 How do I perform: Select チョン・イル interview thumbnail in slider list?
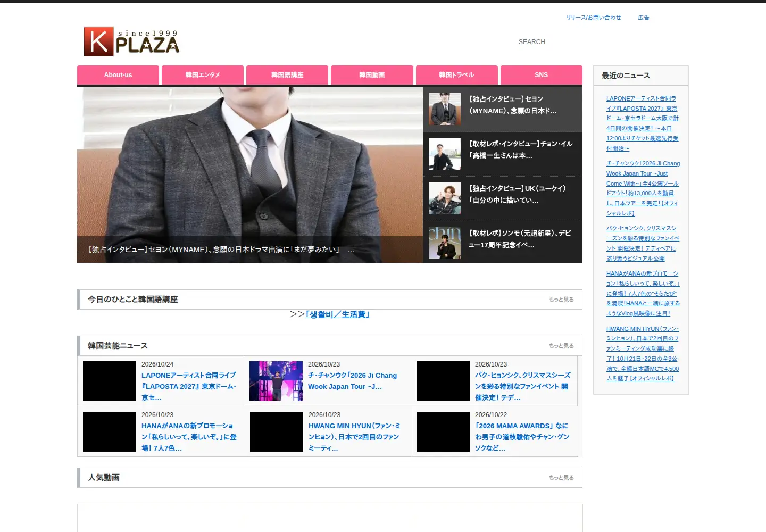pos(445,154)
